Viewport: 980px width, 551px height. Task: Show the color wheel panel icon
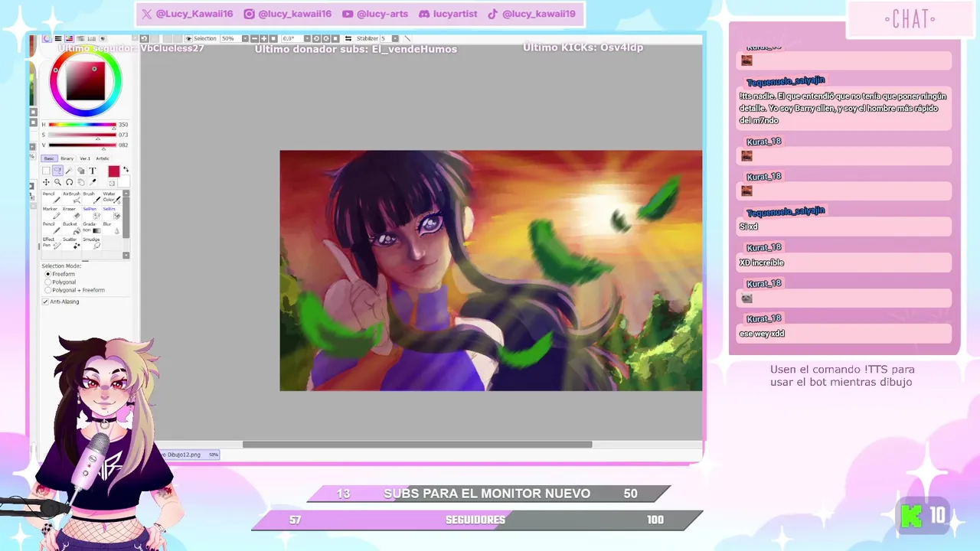(x=47, y=38)
